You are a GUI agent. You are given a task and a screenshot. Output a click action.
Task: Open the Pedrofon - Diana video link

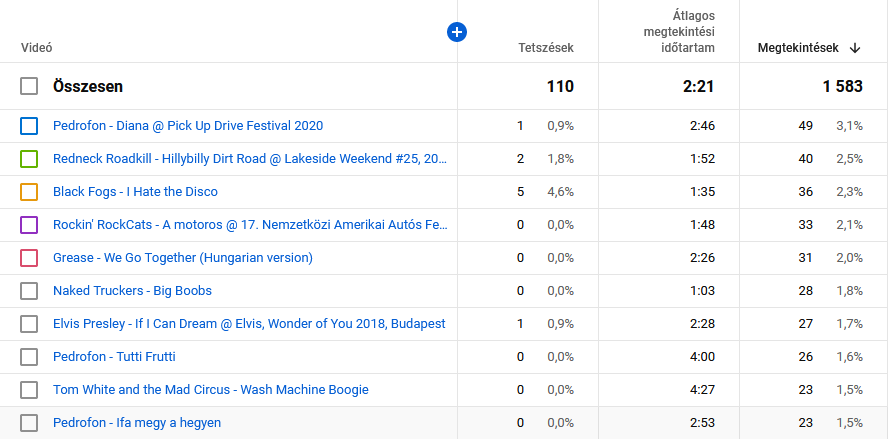pyautogui.click(x=188, y=126)
